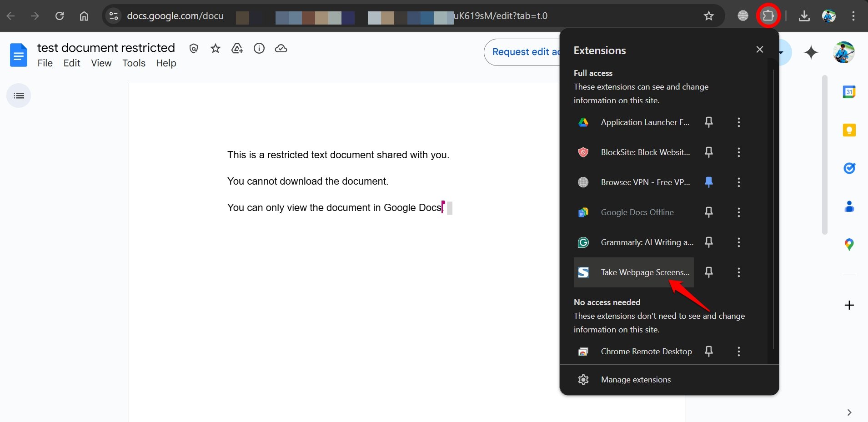Viewport: 868px width, 422px height.
Task: Collapse side panel chevron at bottom right
Action: coord(849,412)
